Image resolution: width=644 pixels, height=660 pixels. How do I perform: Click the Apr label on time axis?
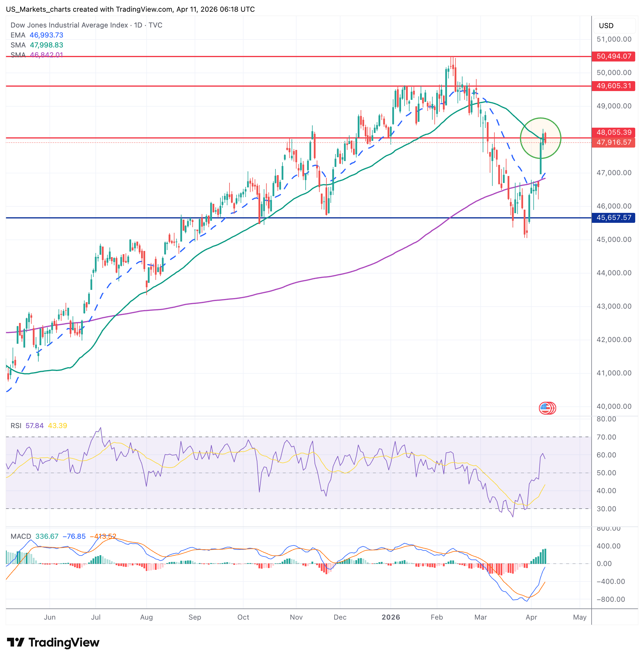[x=531, y=617]
